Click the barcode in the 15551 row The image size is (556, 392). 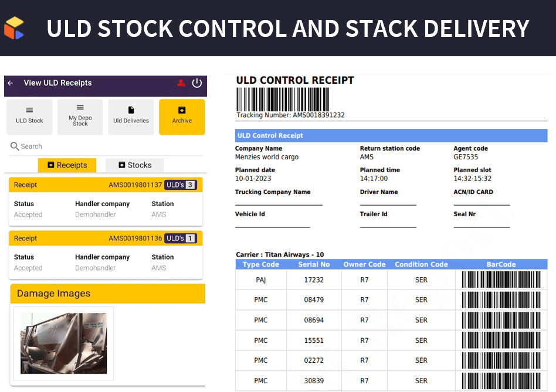(x=501, y=340)
